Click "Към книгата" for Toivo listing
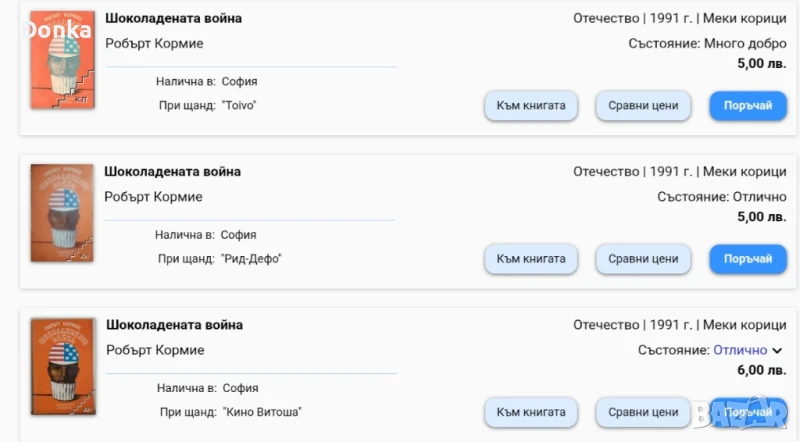The height and width of the screenshot is (442, 800). pyautogui.click(x=531, y=105)
